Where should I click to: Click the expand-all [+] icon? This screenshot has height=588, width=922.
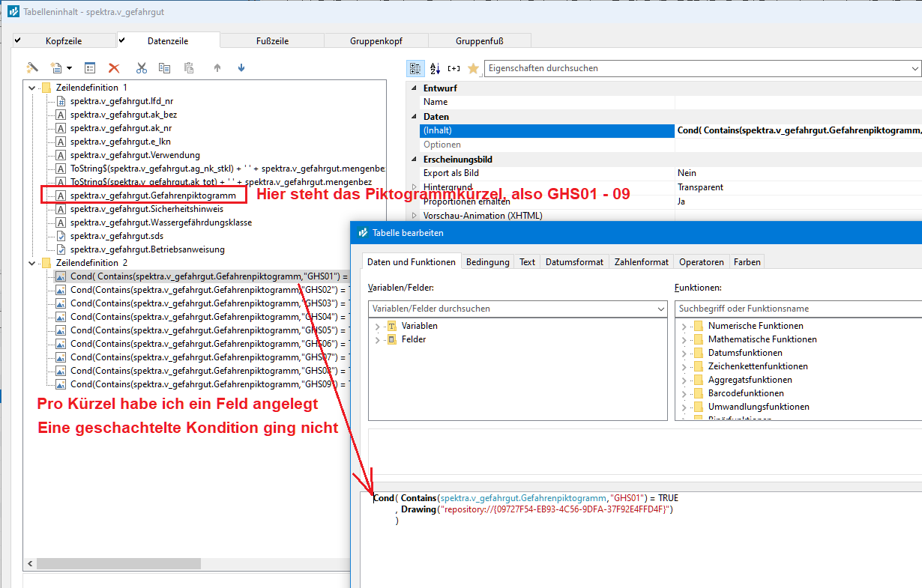(454, 68)
